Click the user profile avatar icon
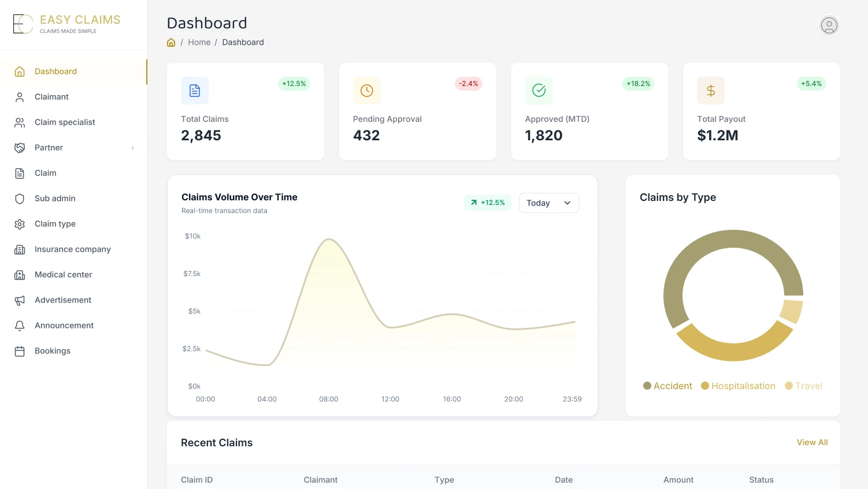The height and width of the screenshot is (489, 868). pos(829,25)
